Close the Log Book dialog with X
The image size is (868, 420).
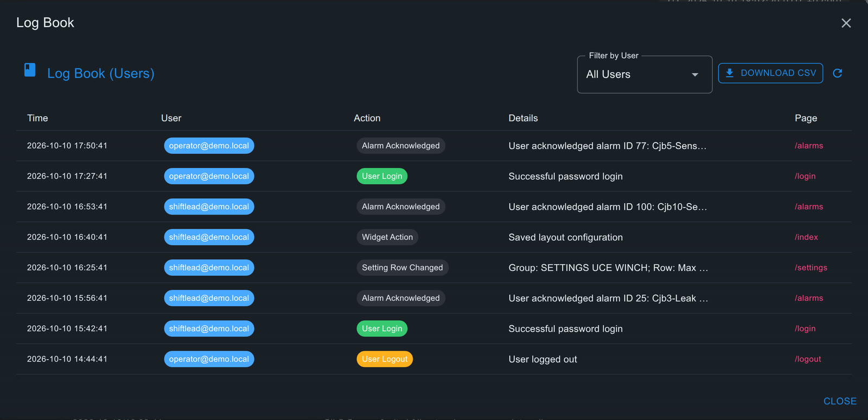click(x=846, y=23)
